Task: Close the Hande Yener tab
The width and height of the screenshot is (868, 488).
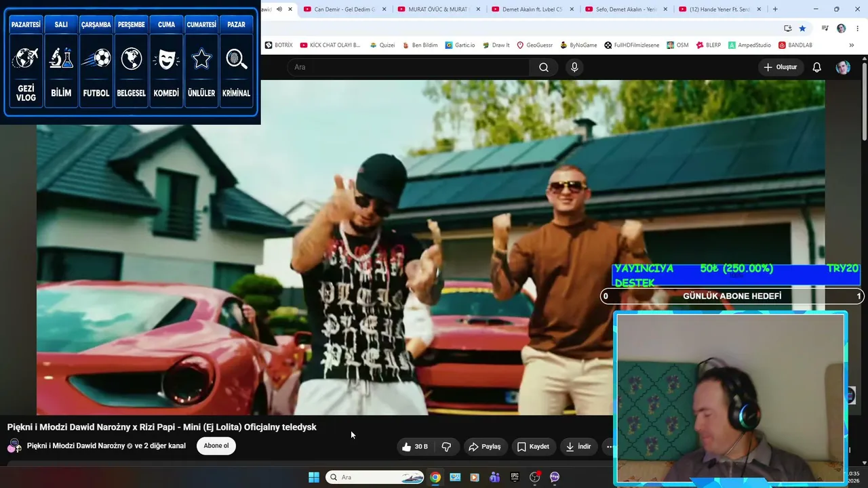Action: [758, 9]
